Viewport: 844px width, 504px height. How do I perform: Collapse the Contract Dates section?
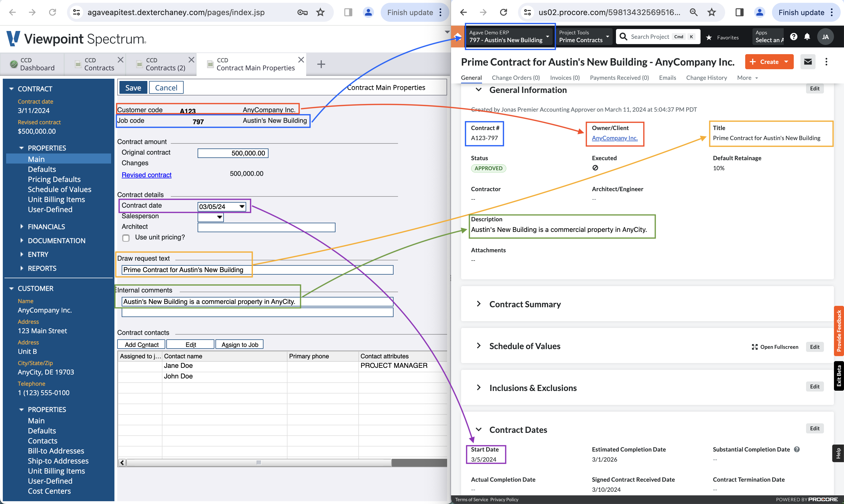click(479, 429)
